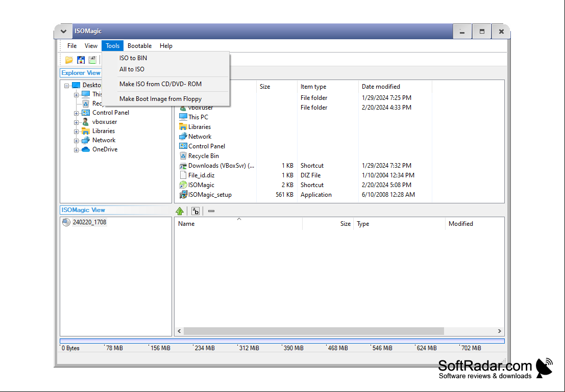565x392 pixels.
Task: Click the Network icon in tree
Action: click(86, 140)
